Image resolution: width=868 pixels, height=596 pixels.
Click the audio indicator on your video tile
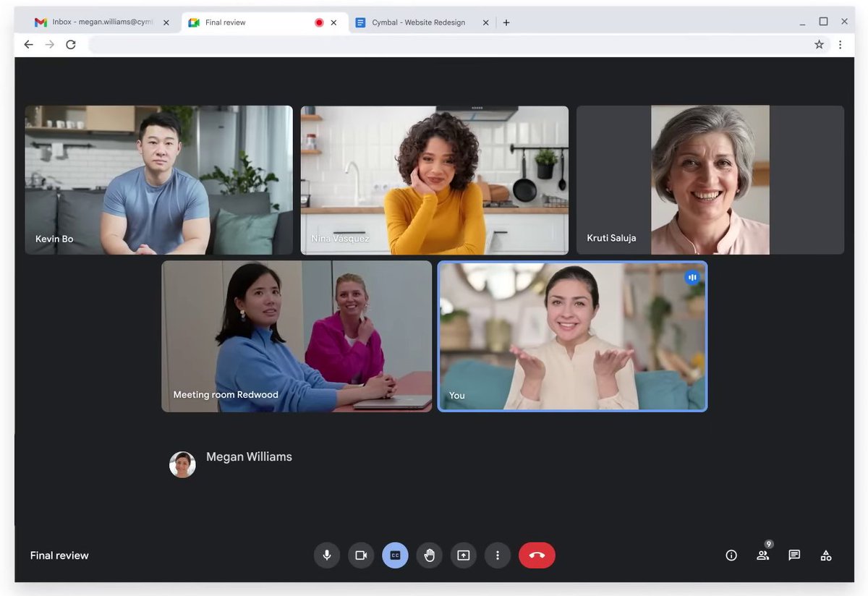click(692, 277)
